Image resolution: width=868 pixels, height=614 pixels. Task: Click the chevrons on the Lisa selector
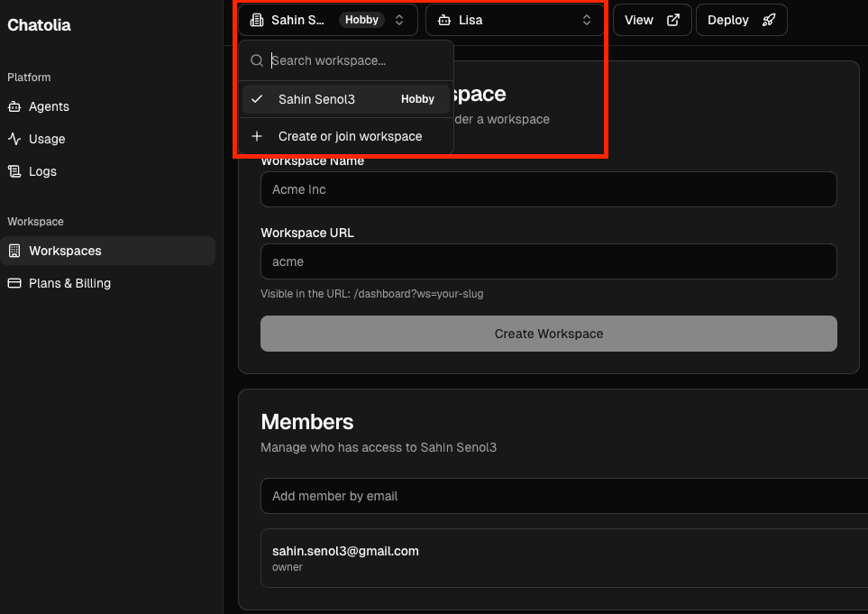pyautogui.click(x=587, y=20)
